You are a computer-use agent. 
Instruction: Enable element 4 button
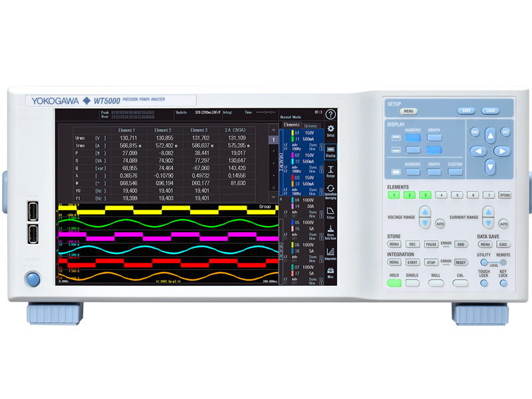pyautogui.click(x=441, y=195)
